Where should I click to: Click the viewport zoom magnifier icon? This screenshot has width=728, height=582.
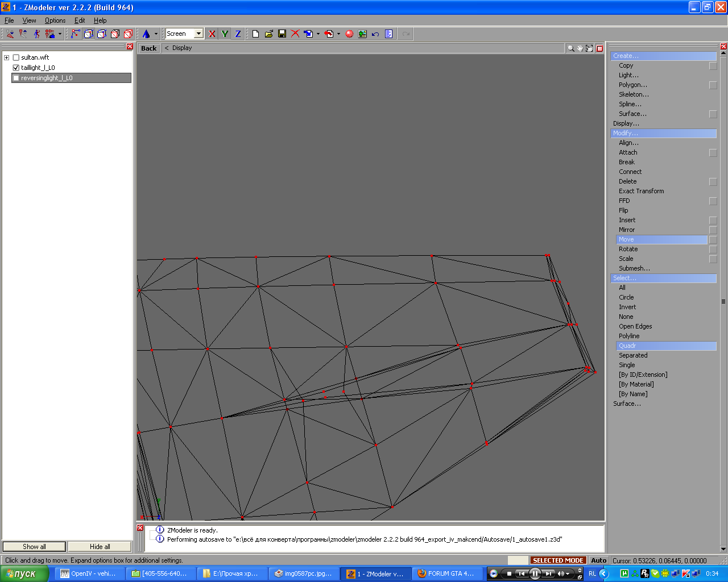[x=570, y=48]
